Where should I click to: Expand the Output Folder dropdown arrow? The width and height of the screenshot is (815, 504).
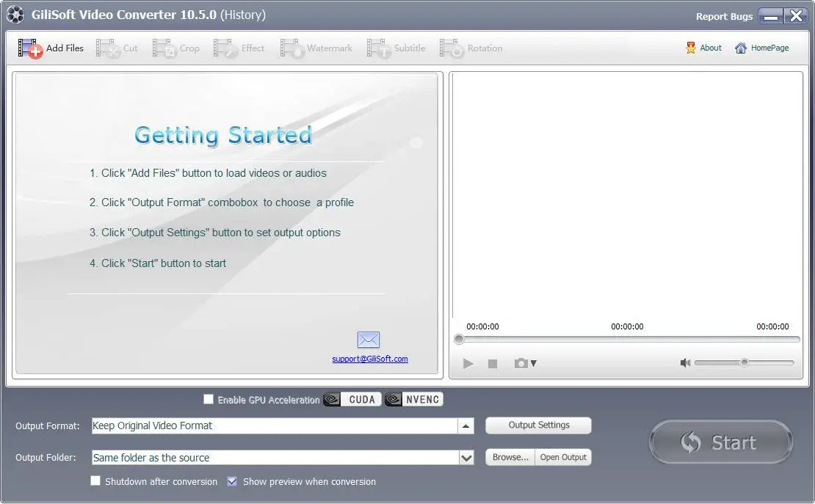[x=466, y=458]
